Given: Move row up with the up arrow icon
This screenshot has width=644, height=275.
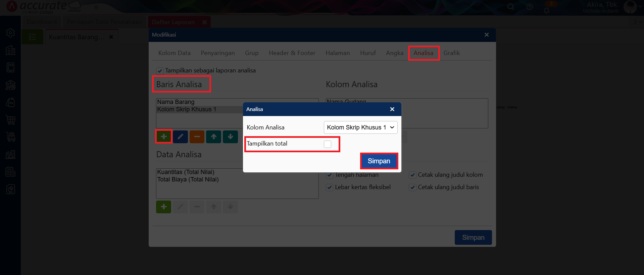Looking at the screenshot, I should [x=213, y=136].
